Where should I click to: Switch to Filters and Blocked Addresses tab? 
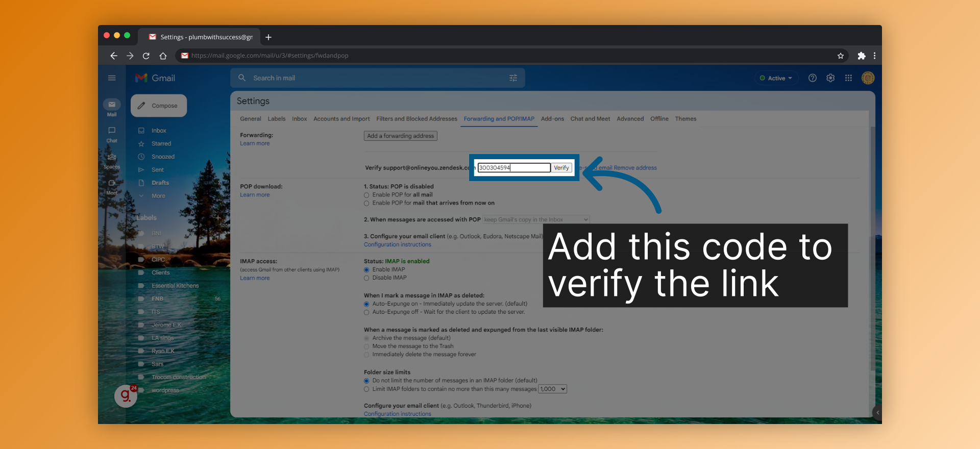coord(416,119)
